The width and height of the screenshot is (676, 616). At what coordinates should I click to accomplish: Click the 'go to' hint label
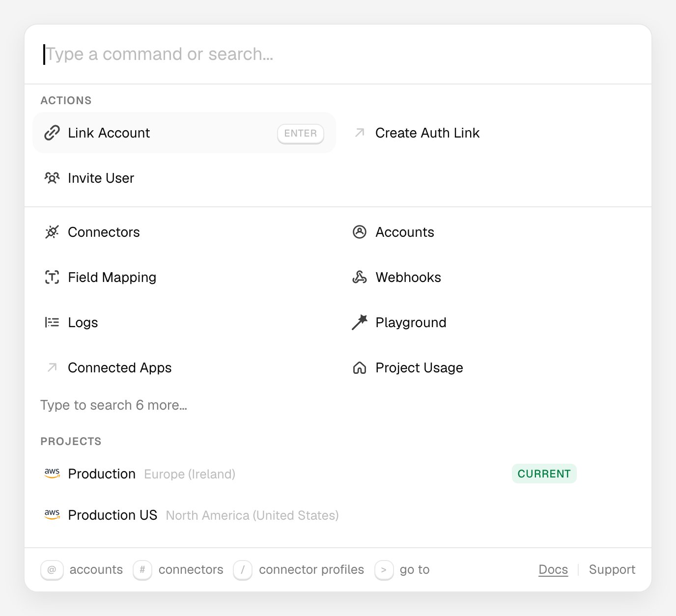point(415,570)
